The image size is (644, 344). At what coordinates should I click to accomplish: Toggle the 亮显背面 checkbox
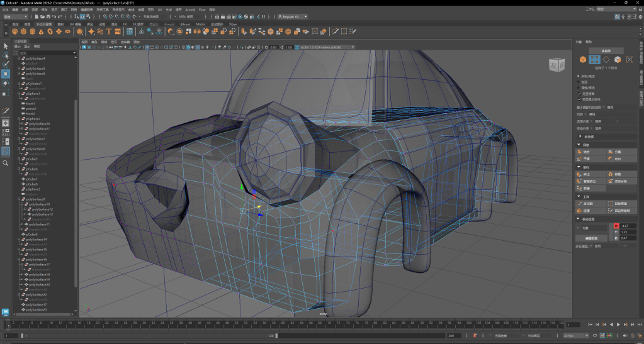click(579, 93)
